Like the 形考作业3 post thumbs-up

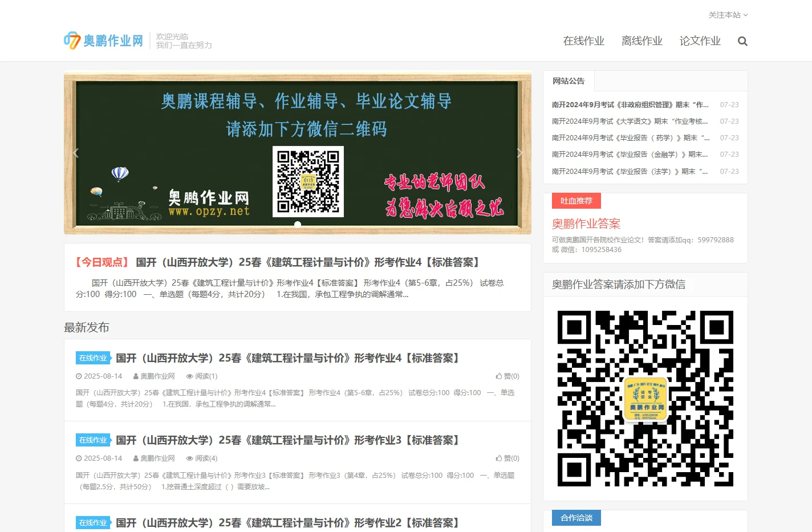[507, 458]
